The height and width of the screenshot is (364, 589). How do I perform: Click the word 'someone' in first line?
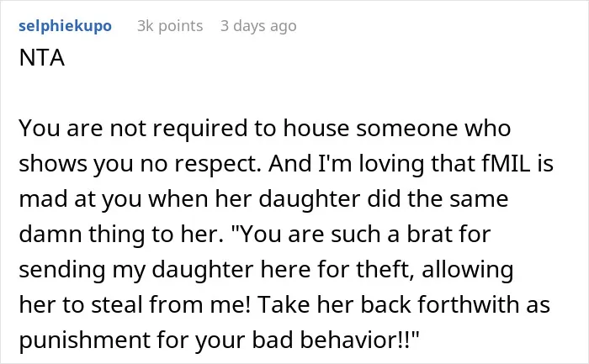(407, 129)
